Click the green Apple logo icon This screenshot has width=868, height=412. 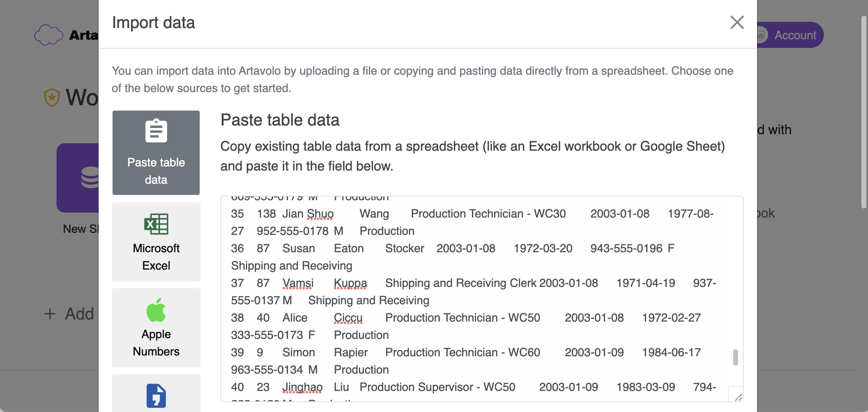156,310
